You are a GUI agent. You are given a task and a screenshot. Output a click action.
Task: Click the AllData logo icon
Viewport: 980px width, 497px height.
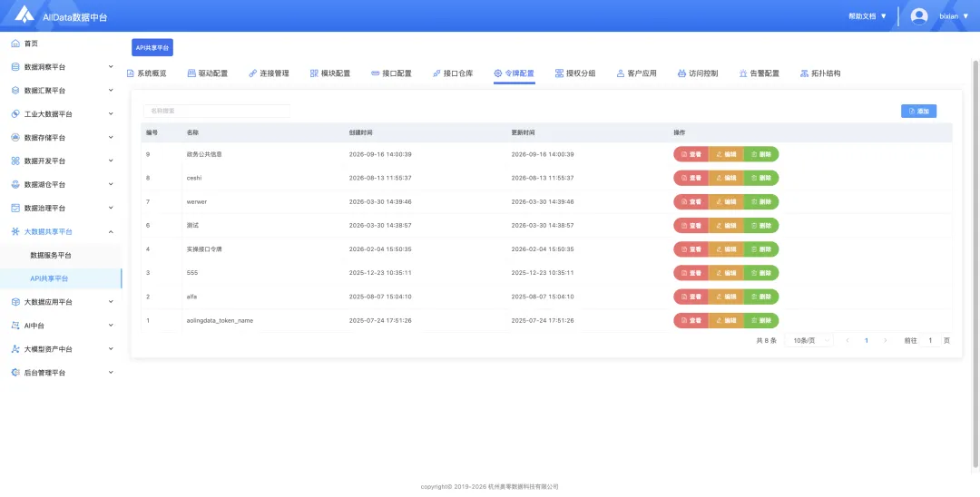tap(24, 14)
